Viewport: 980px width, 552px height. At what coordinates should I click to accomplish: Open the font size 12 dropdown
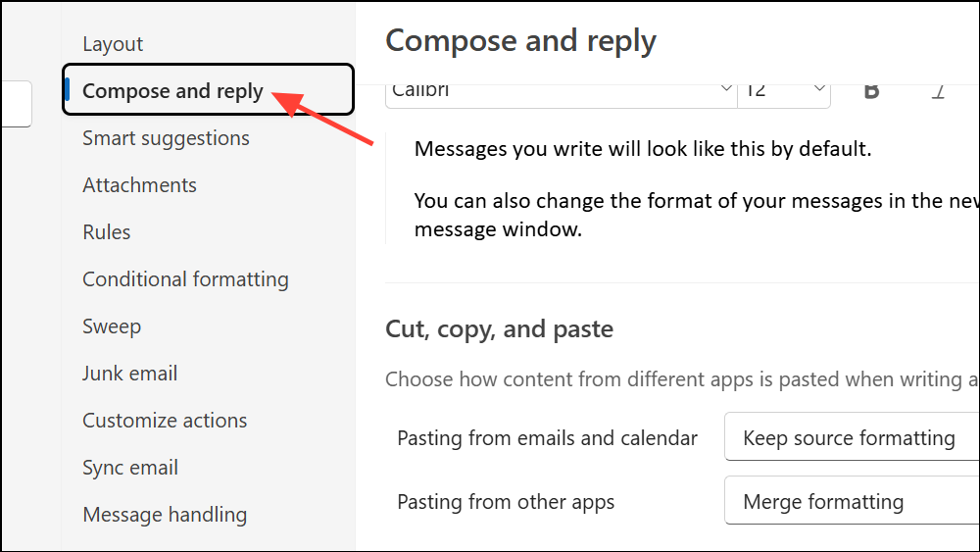click(784, 90)
